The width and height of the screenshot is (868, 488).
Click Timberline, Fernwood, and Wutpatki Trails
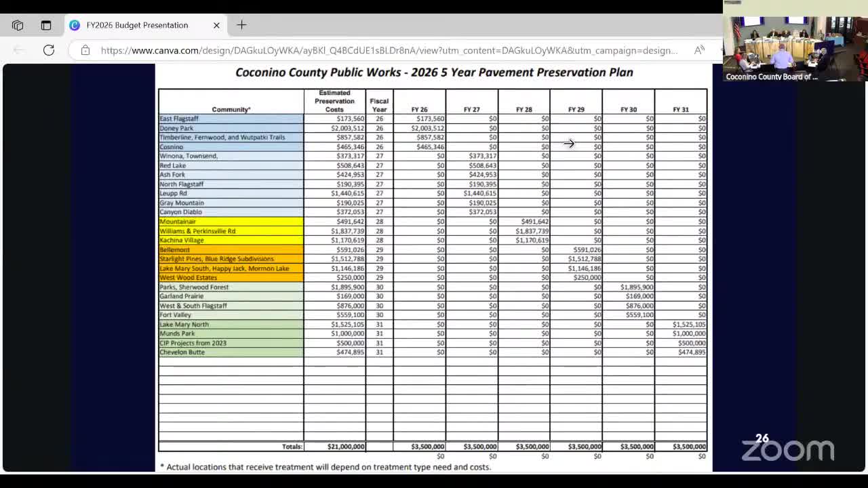tap(222, 137)
